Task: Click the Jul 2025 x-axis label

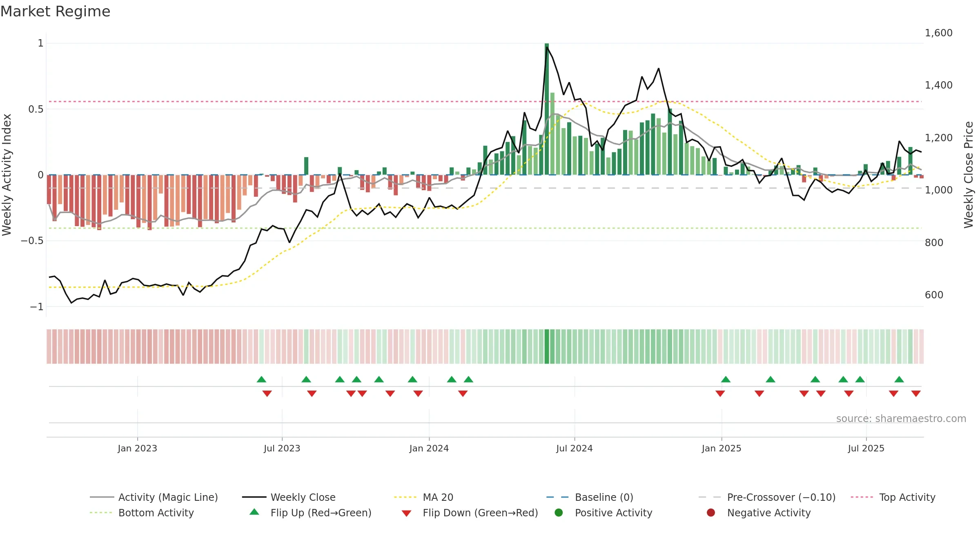Action: (x=866, y=448)
